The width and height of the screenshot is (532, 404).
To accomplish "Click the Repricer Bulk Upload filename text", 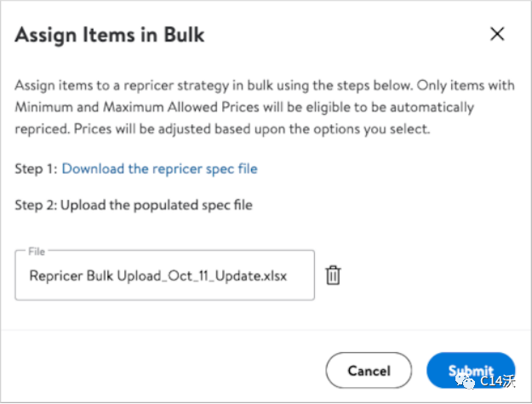I will (157, 276).
